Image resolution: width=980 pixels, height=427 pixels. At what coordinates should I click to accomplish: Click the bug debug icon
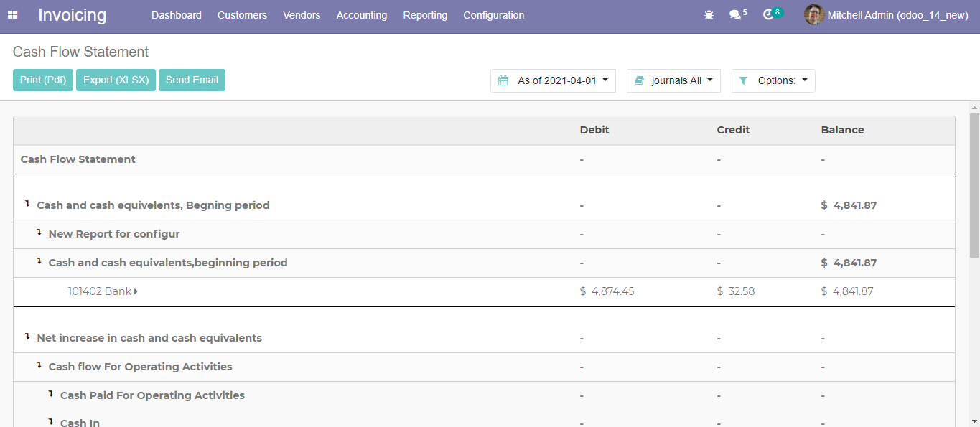click(x=709, y=15)
